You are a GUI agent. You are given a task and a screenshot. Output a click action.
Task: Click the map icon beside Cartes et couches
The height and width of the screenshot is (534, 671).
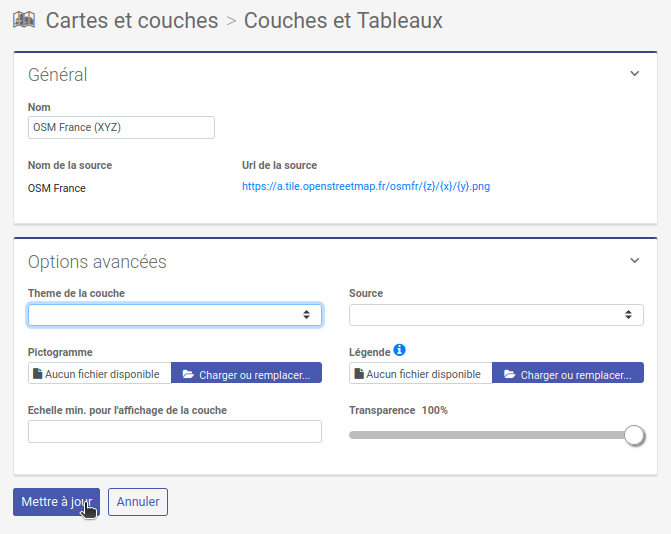pyautogui.click(x=24, y=20)
